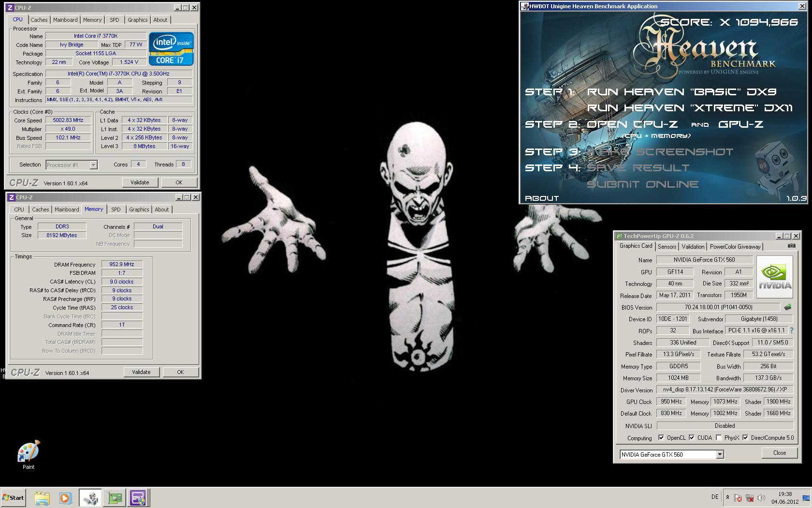Click the HWBOT Heaven title bar icon

coord(525,6)
